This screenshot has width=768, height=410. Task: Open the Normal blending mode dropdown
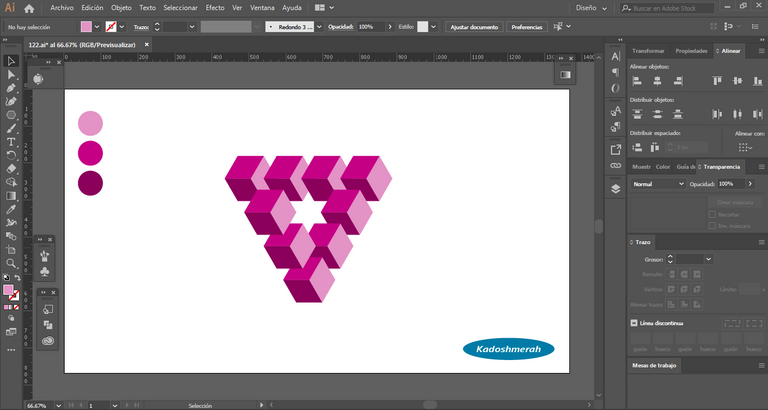click(x=658, y=184)
